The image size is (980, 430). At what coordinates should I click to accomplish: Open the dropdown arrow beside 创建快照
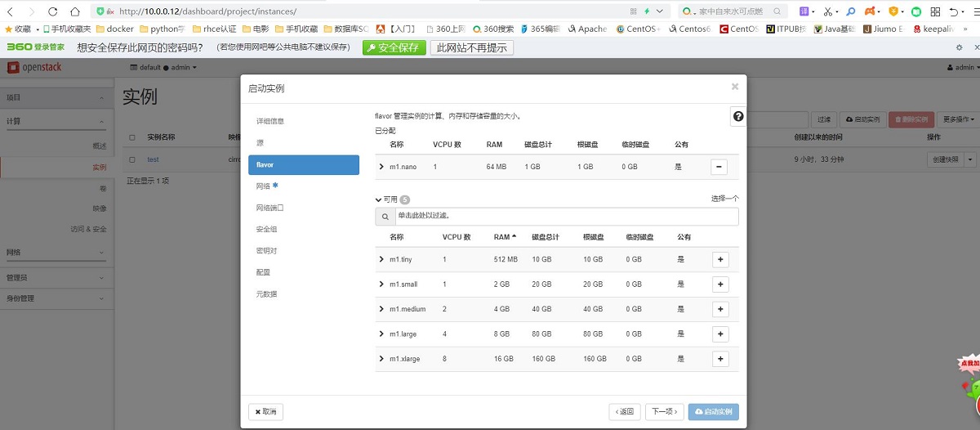[971, 159]
